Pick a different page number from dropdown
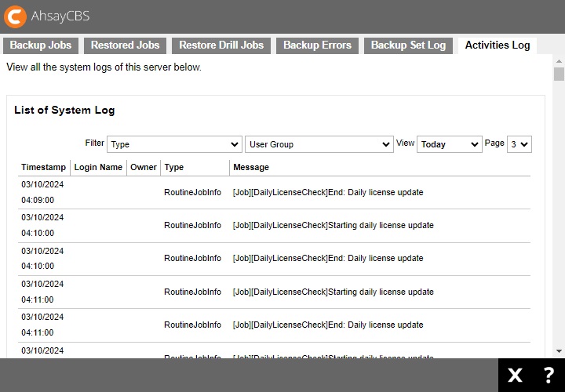The width and height of the screenshot is (565, 392). [519, 145]
